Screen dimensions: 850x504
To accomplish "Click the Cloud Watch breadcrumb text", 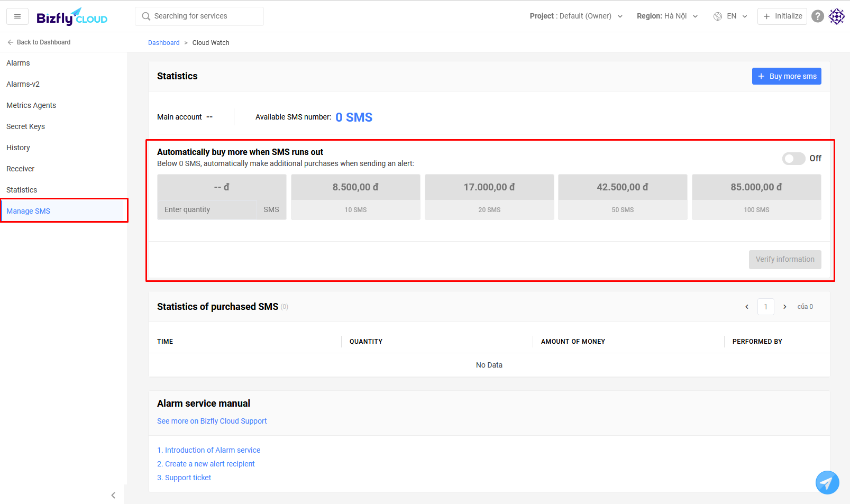I will tap(211, 43).
